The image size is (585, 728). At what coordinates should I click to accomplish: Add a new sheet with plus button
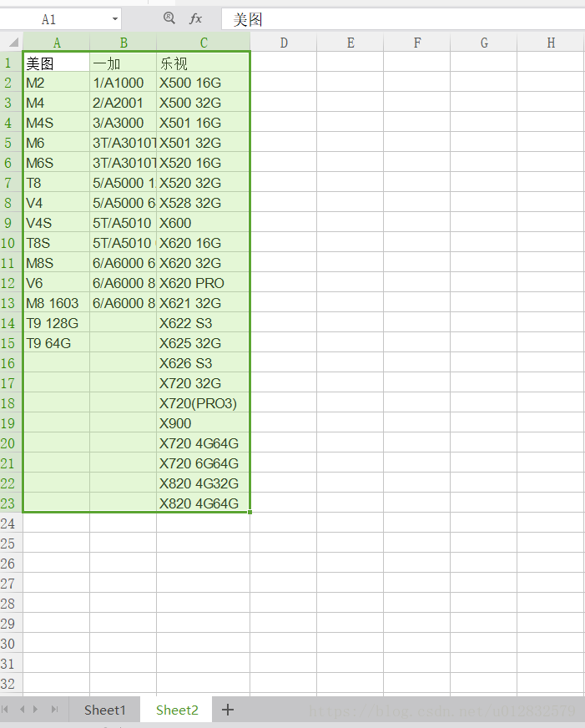227,710
